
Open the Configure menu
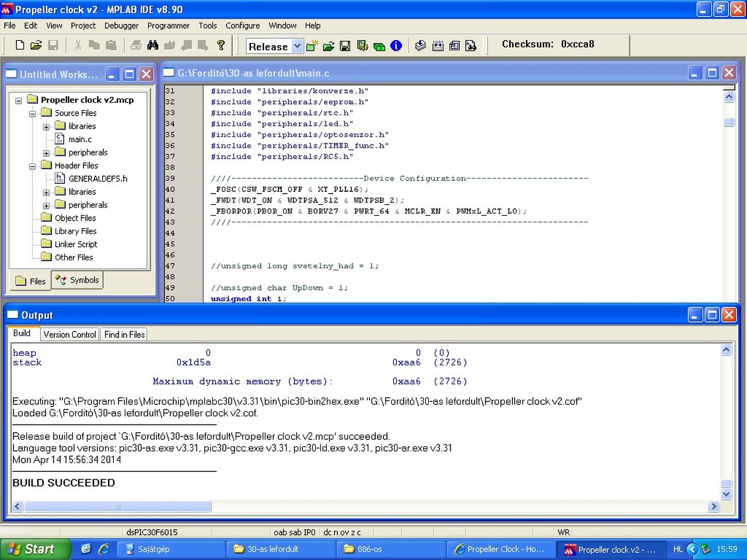coord(243,26)
